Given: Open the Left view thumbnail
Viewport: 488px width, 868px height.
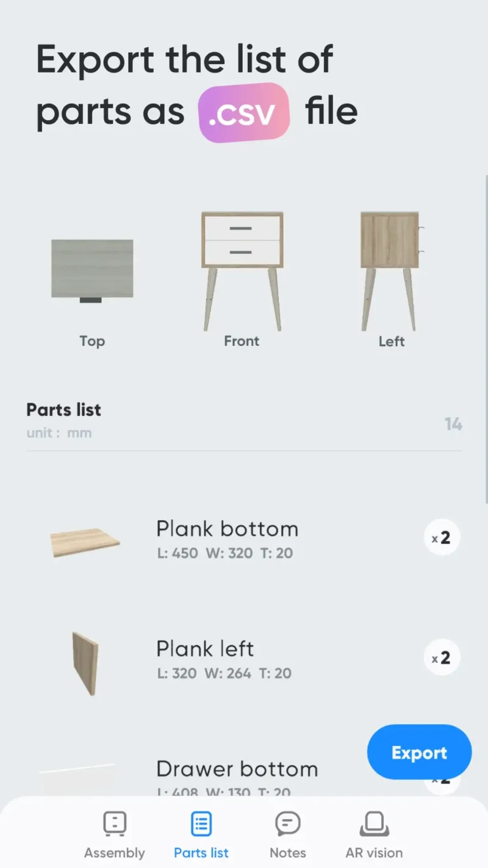Looking at the screenshot, I should click(x=391, y=271).
